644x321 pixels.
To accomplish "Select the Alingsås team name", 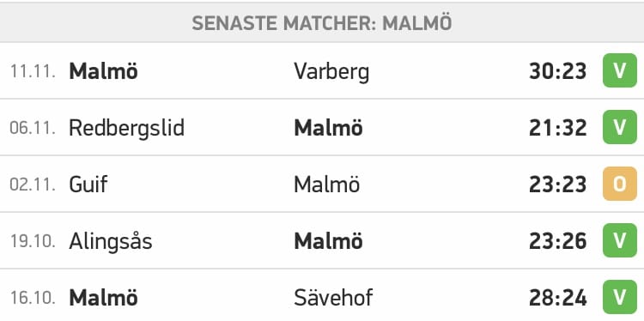I will (x=111, y=241).
